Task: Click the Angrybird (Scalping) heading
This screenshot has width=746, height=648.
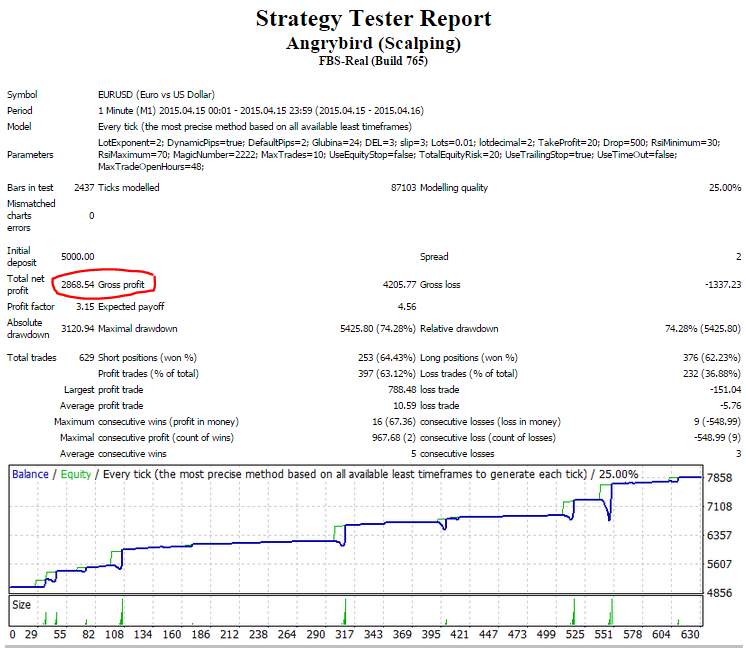Action: pos(373,43)
